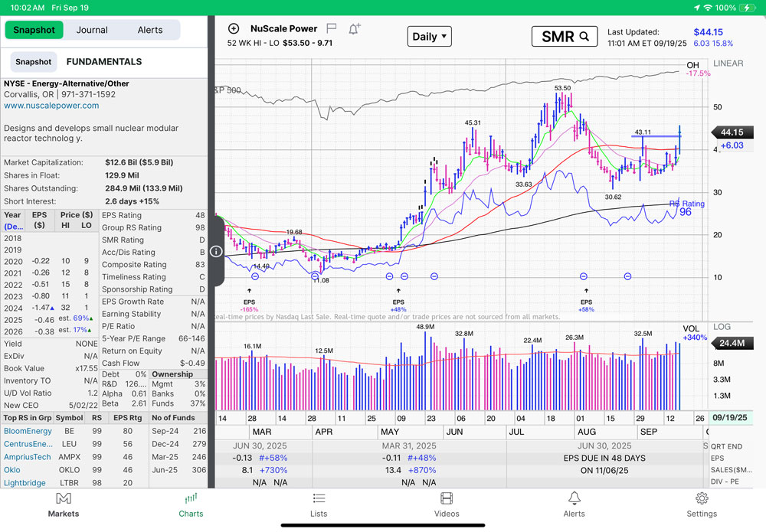Switch to the Journal tab
The height and width of the screenshot is (532, 766).
point(92,30)
